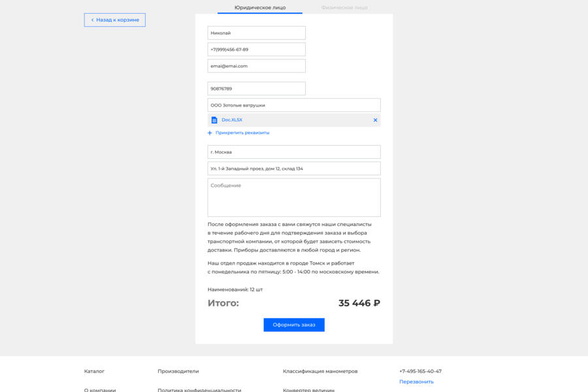Open the Производители footer link
This screenshot has width=588, height=392.
click(x=177, y=370)
